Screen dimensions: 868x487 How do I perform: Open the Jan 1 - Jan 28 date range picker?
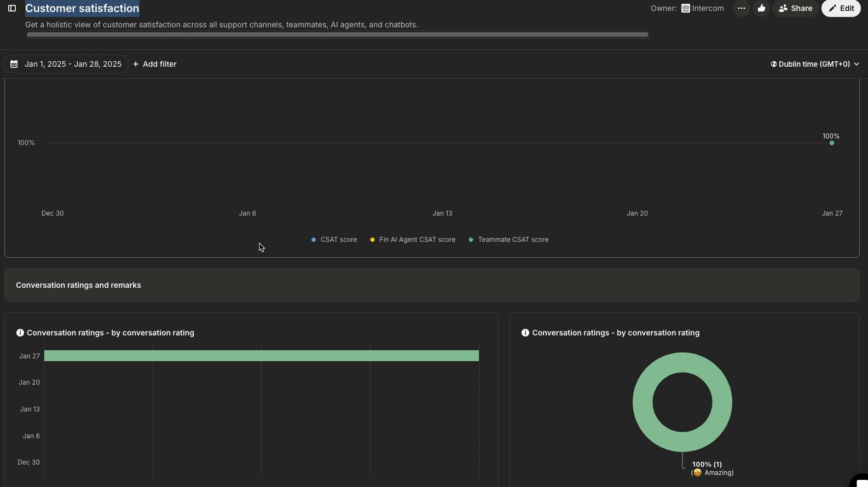coord(66,64)
